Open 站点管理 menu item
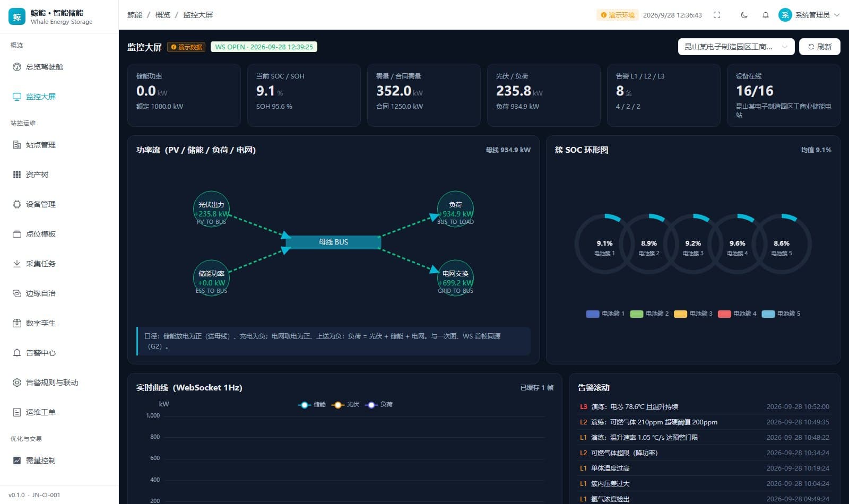This screenshot has height=504, width=849. point(59,145)
